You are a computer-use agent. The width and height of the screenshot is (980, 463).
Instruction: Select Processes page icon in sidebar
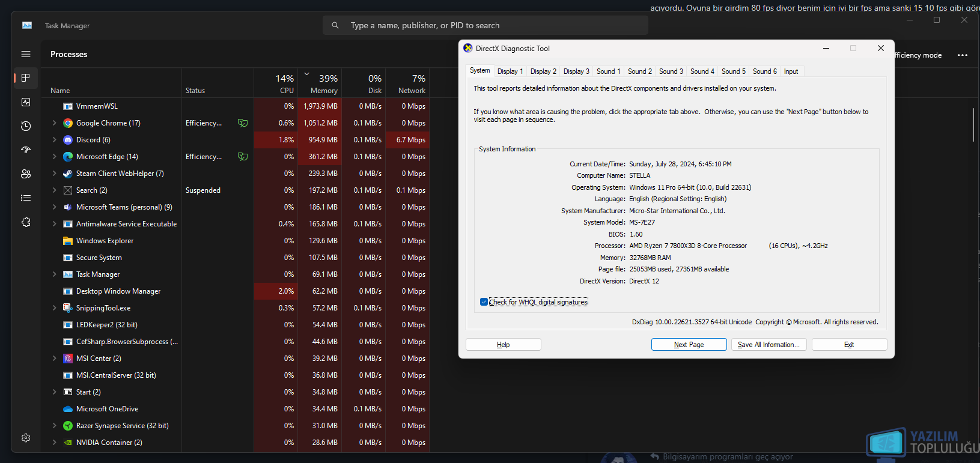26,78
